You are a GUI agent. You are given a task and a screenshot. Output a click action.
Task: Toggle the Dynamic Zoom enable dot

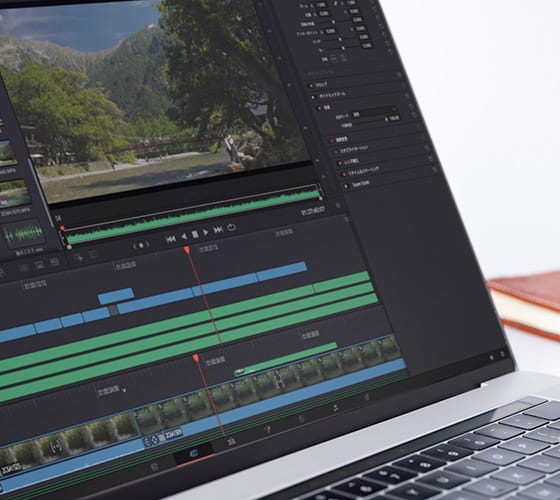[x=313, y=97]
